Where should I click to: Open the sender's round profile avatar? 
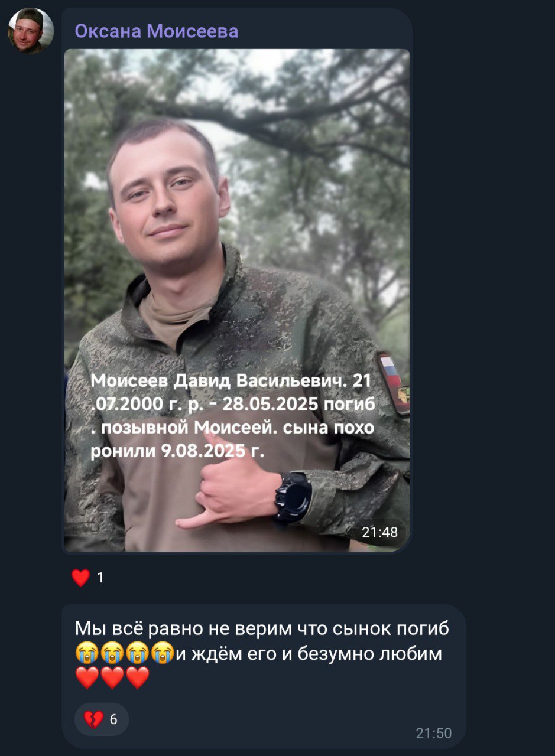point(30,31)
